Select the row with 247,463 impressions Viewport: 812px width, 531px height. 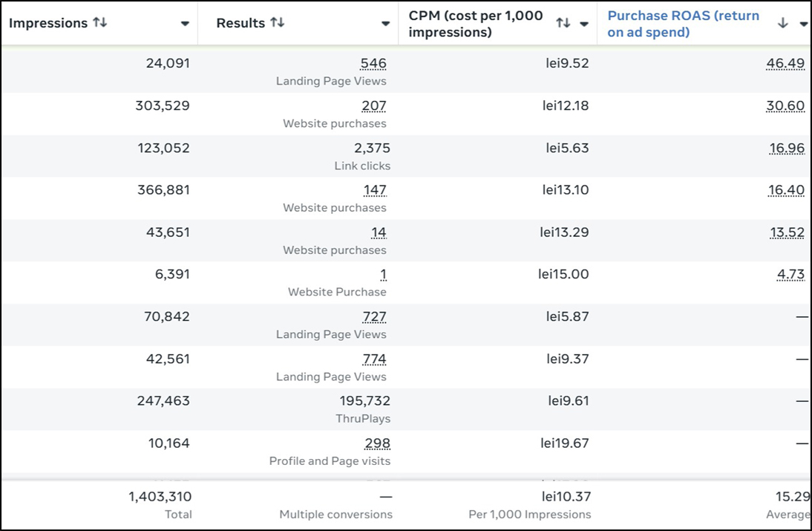click(163, 401)
